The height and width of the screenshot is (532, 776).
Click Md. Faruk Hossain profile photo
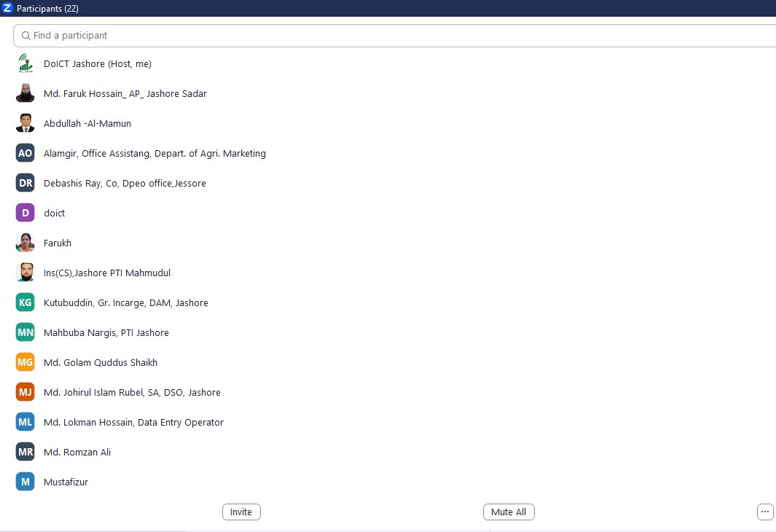point(26,94)
